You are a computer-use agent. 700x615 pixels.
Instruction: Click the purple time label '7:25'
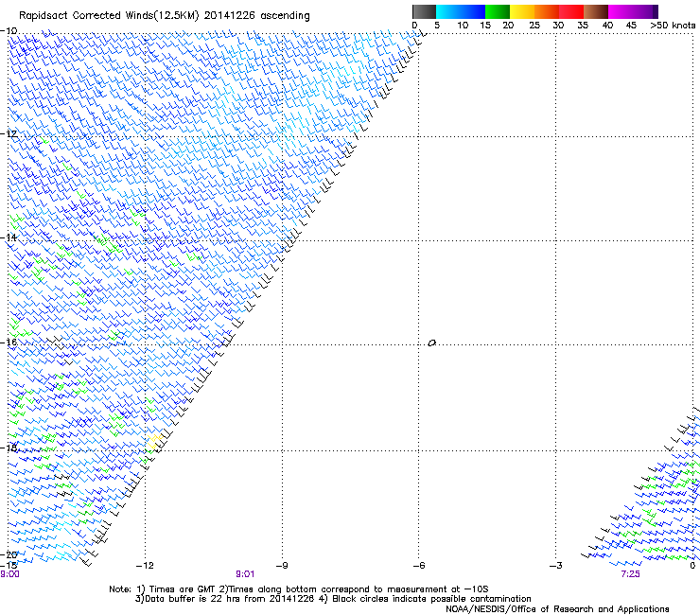[x=630, y=574]
